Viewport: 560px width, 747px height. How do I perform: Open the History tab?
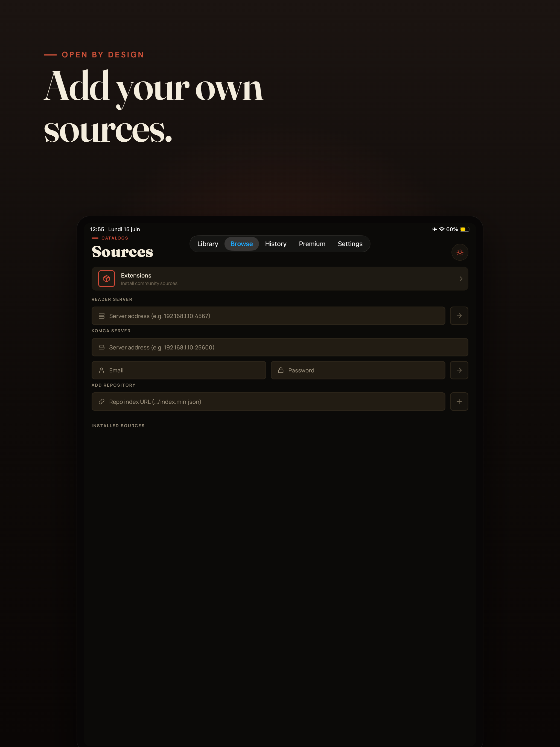coord(276,244)
